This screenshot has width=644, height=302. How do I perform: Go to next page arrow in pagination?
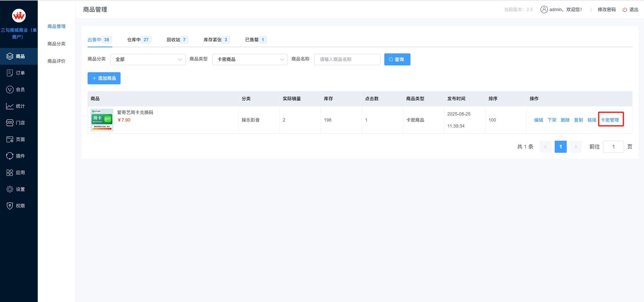point(576,147)
